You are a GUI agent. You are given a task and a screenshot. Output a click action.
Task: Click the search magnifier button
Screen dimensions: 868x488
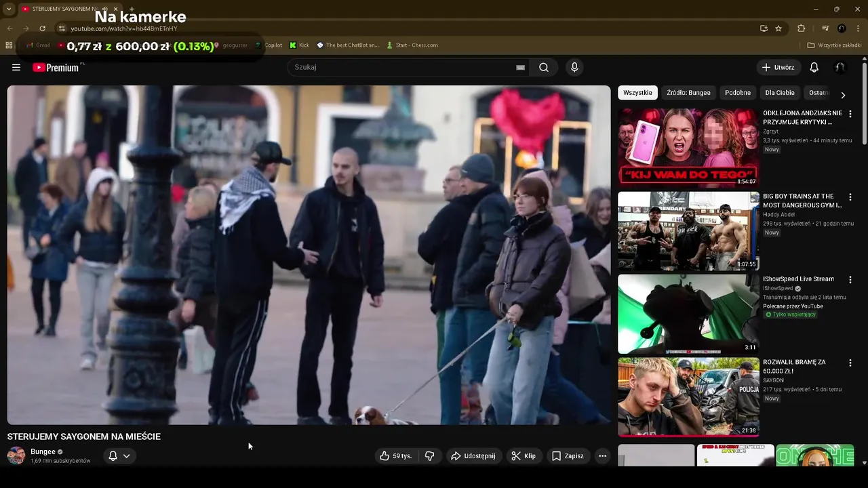544,67
